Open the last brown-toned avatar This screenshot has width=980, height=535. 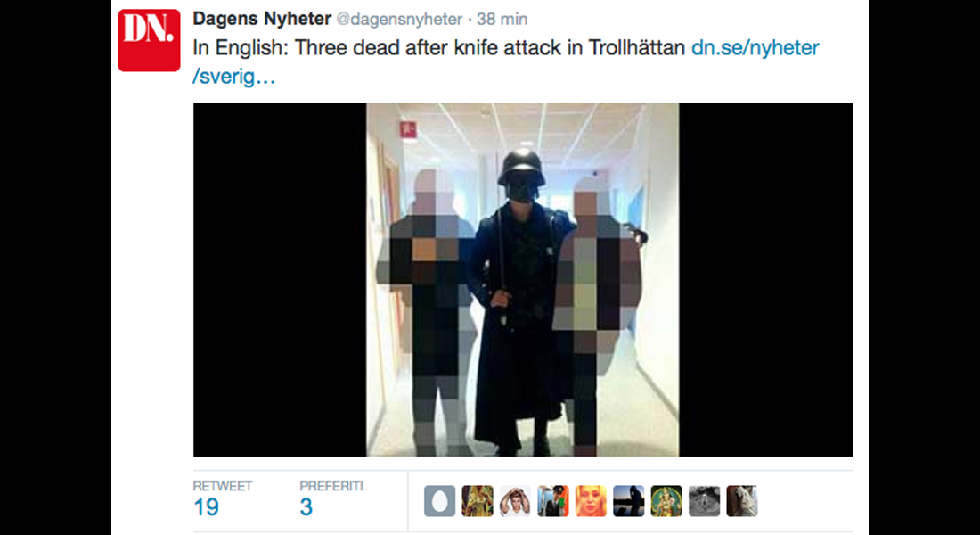[742, 501]
